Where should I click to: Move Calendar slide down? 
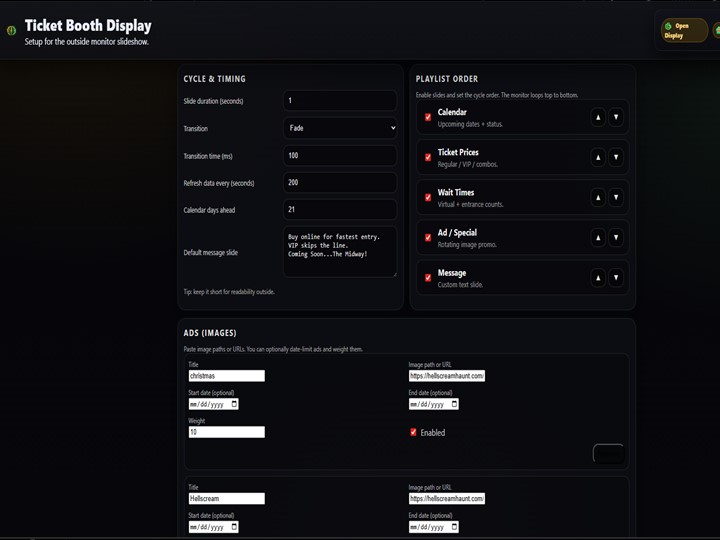pyautogui.click(x=616, y=117)
